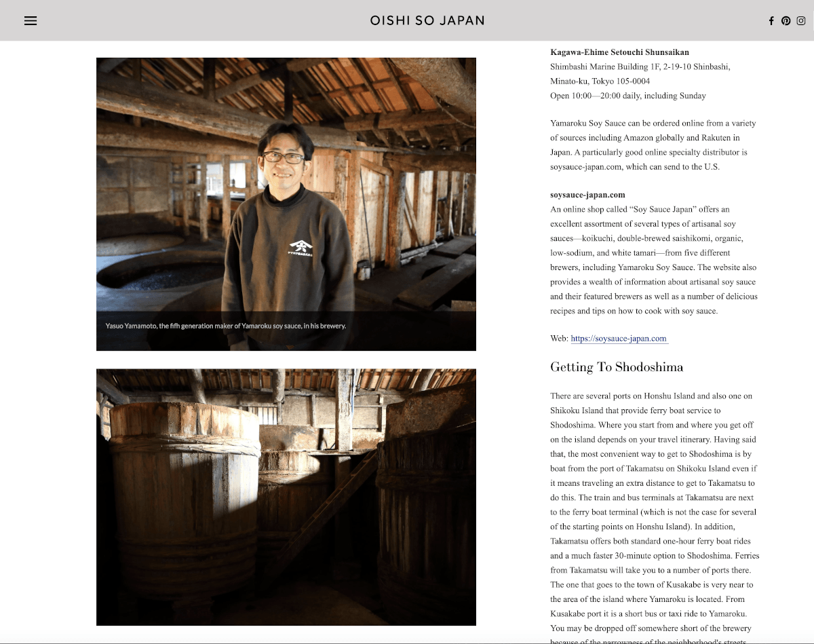
Task: Open the Pinterest profile icon
Action: (786, 20)
